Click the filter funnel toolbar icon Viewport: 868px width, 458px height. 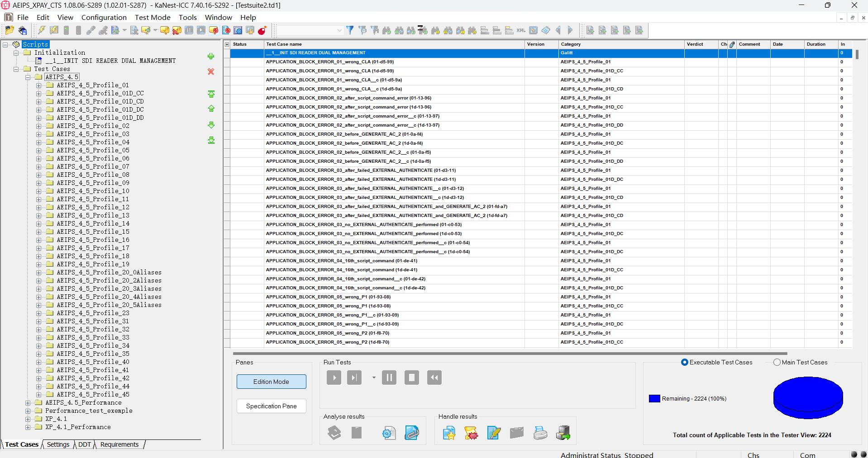[350, 30]
